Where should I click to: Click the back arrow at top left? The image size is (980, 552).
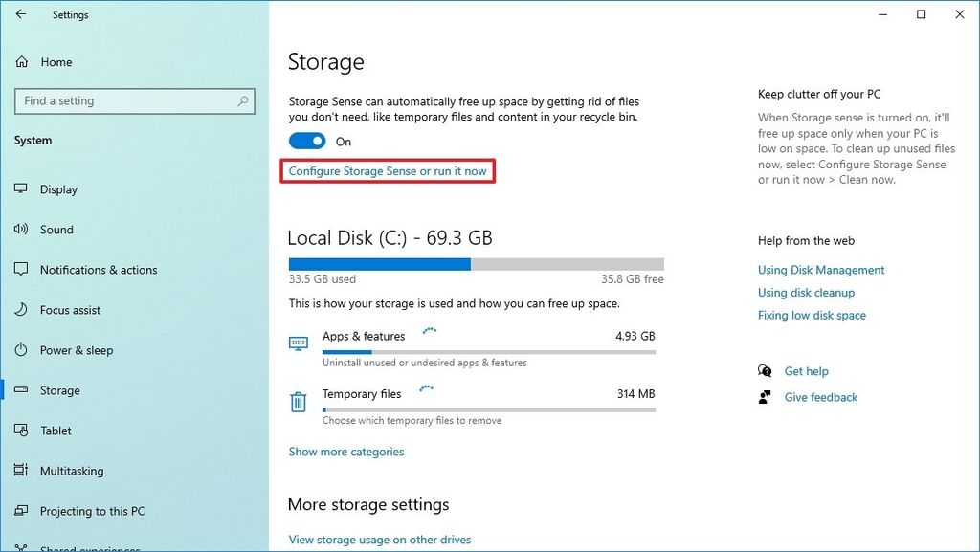[19, 14]
